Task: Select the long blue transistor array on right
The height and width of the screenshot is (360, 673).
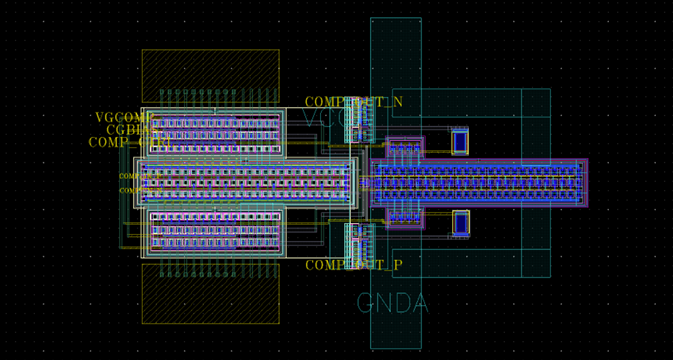Action: [x=479, y=183]
